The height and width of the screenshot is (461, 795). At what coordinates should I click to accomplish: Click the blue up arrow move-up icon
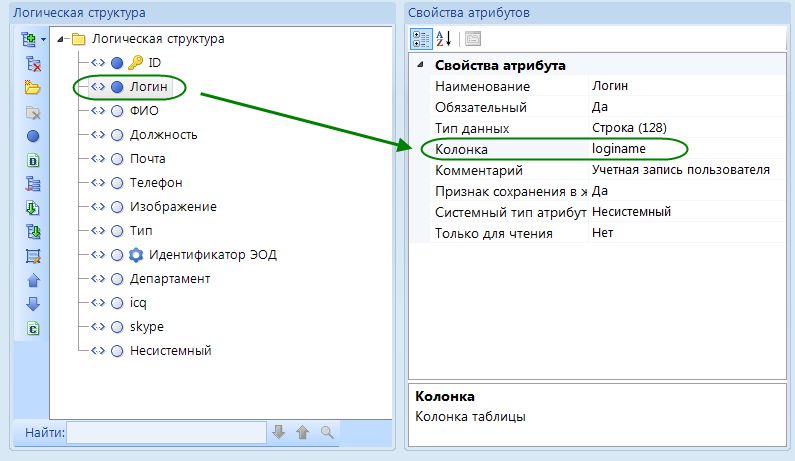point(32,280)
